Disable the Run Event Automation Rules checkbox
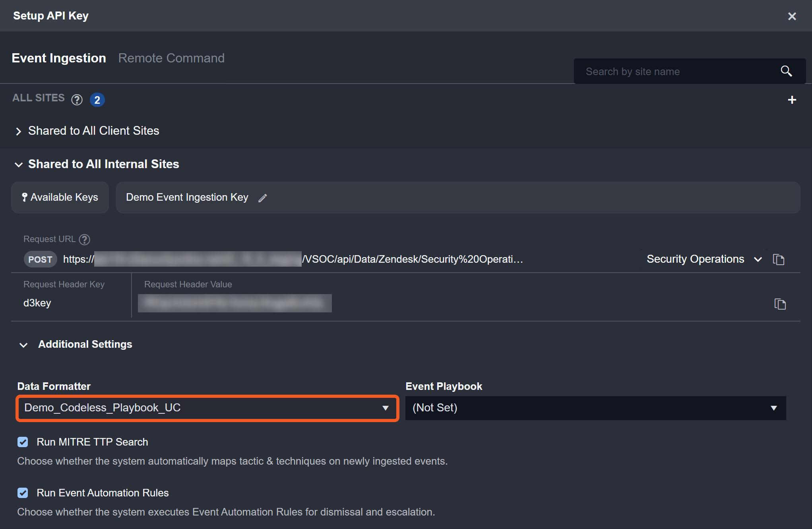 (23, 493)
